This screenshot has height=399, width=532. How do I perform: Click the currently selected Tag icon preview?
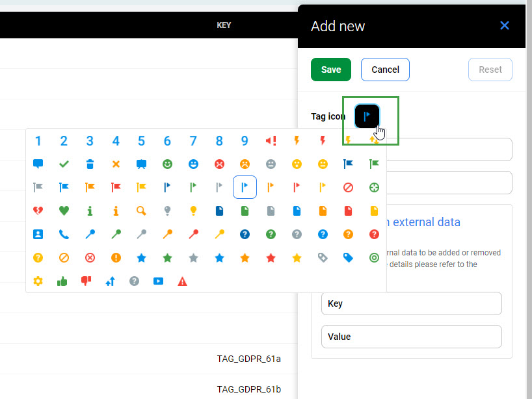(x=367, y=116)
